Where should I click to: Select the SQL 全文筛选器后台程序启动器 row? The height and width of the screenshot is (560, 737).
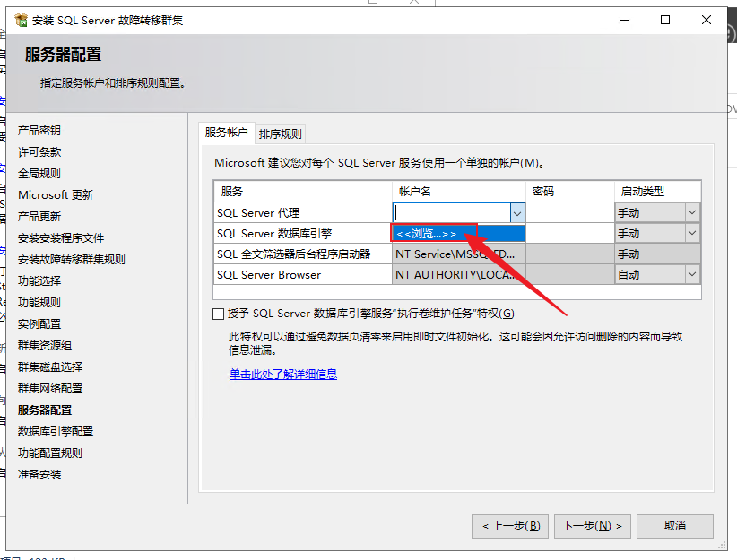coord(303,254)
